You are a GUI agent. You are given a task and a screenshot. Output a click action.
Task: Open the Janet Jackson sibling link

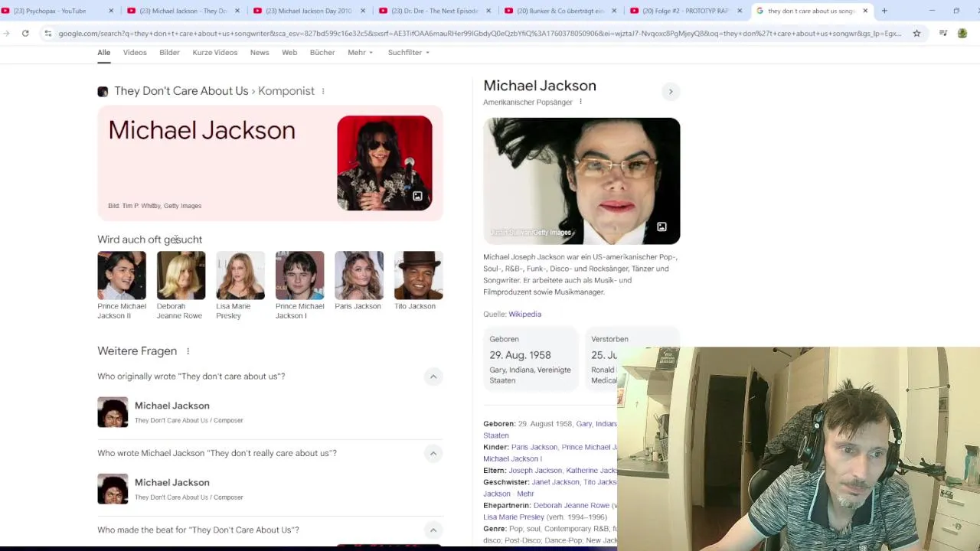555,482
